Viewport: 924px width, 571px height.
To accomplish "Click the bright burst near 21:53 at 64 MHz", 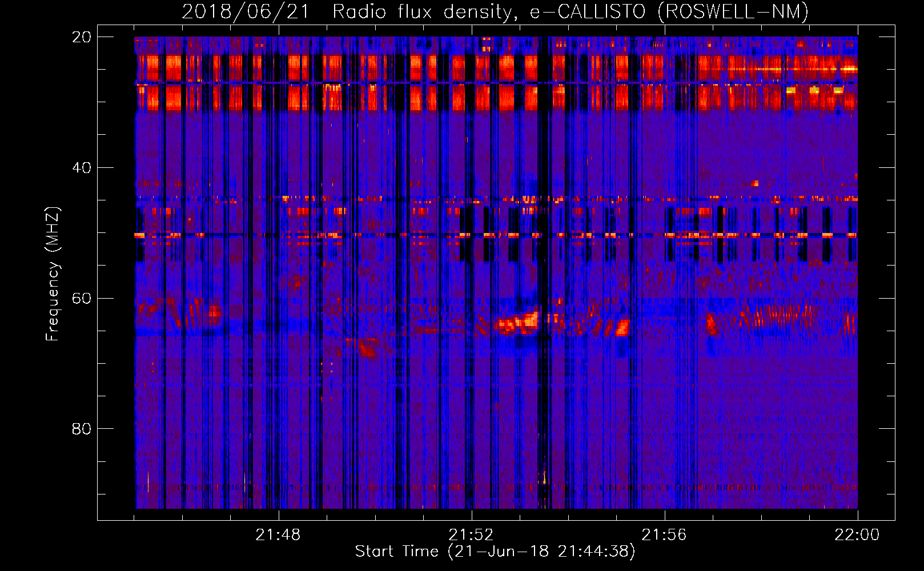I will click(x=520, y=323).
